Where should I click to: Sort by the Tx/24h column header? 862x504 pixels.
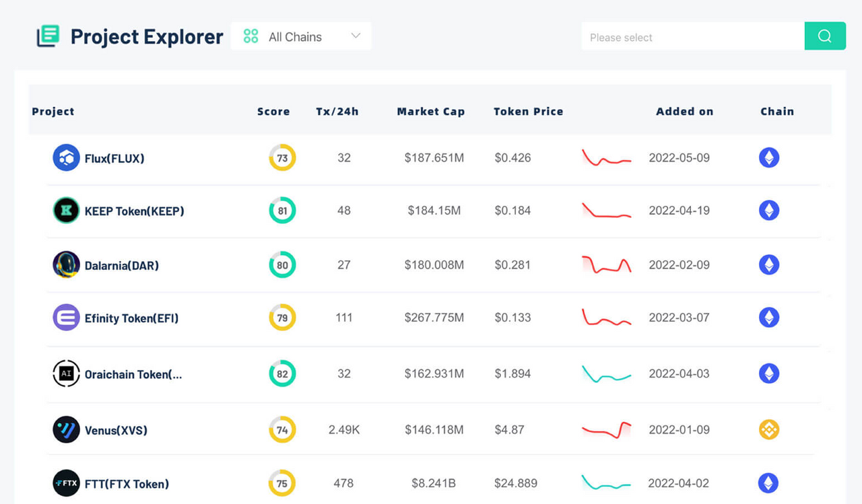tap(337, 112)
